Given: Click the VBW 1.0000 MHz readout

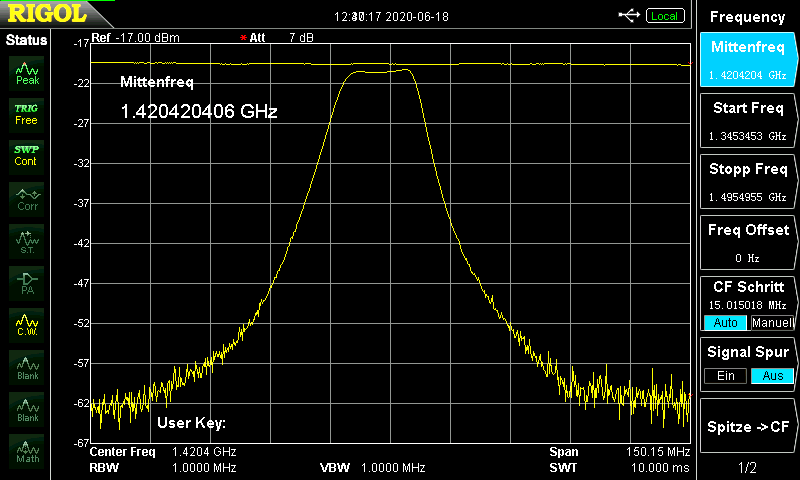Looking at the screenshot, I should pyautogui.click(x=372, y=468).
